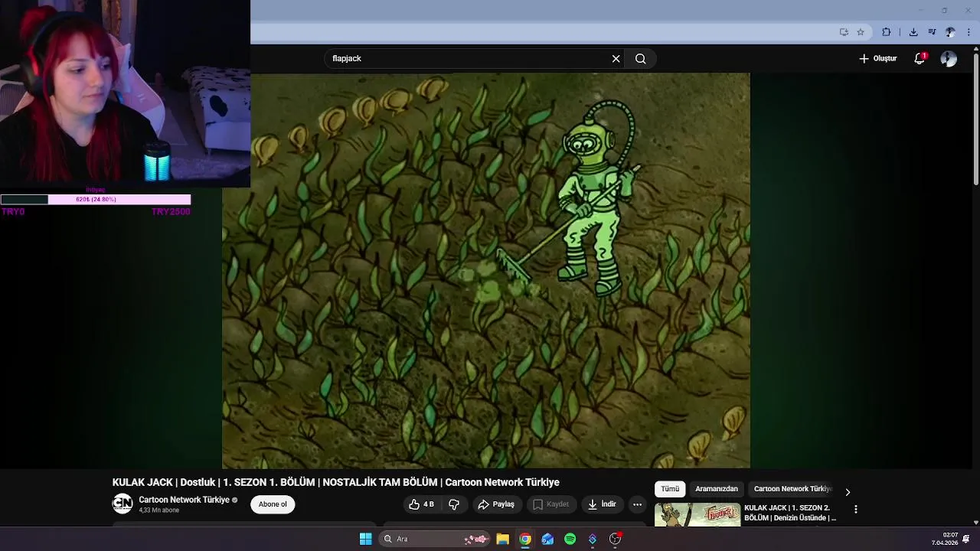This screenshot has width=980, height=551.
Task: Click the page vertical scrollbar thumb
Action: coord(975,119)
